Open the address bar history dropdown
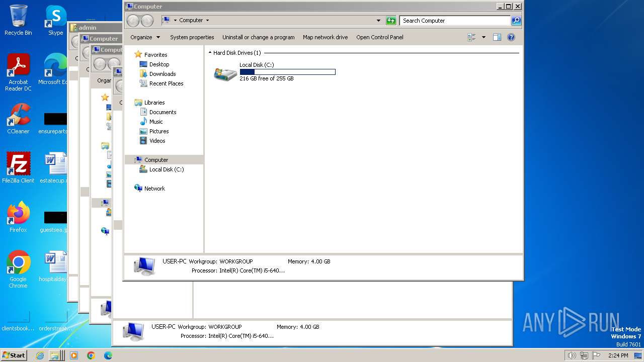This screenshot has width=644, height=362. coord(378,21)
